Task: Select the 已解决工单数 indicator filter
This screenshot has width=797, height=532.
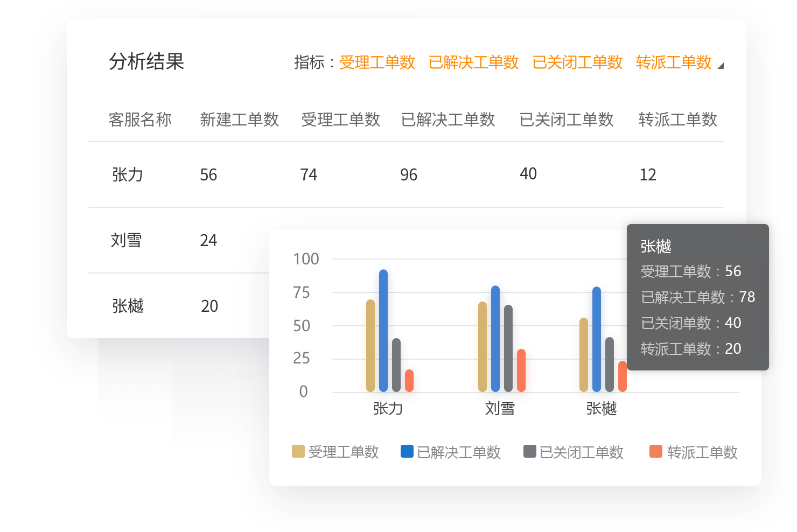Action: (x=473, y=62)
